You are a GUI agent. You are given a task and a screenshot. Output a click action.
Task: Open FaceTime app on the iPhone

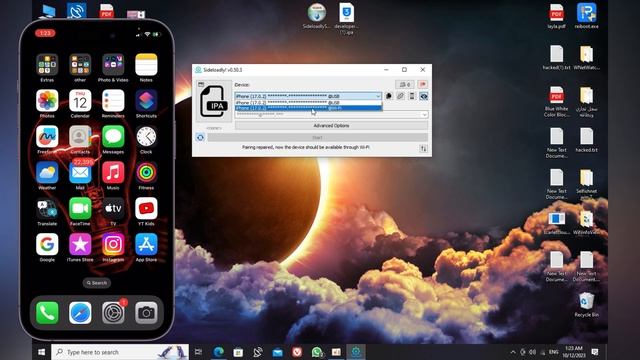click(80, 208)
